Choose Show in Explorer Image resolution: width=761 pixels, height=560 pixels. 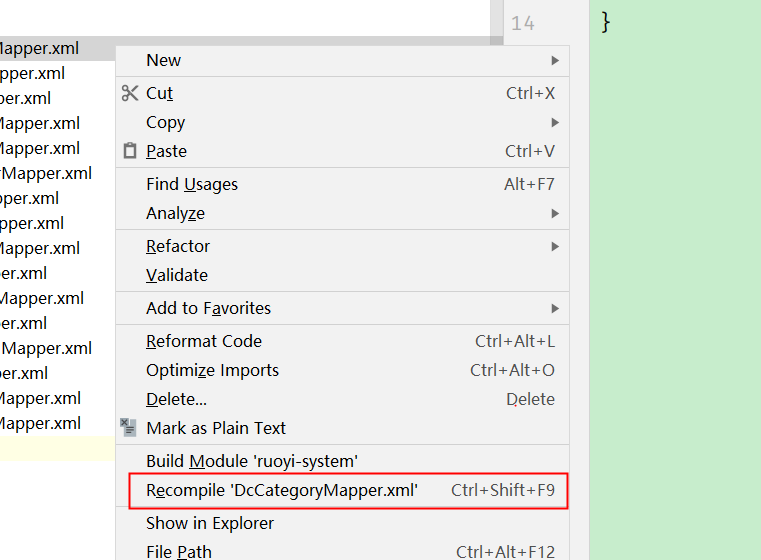click(x=210, y=523)
